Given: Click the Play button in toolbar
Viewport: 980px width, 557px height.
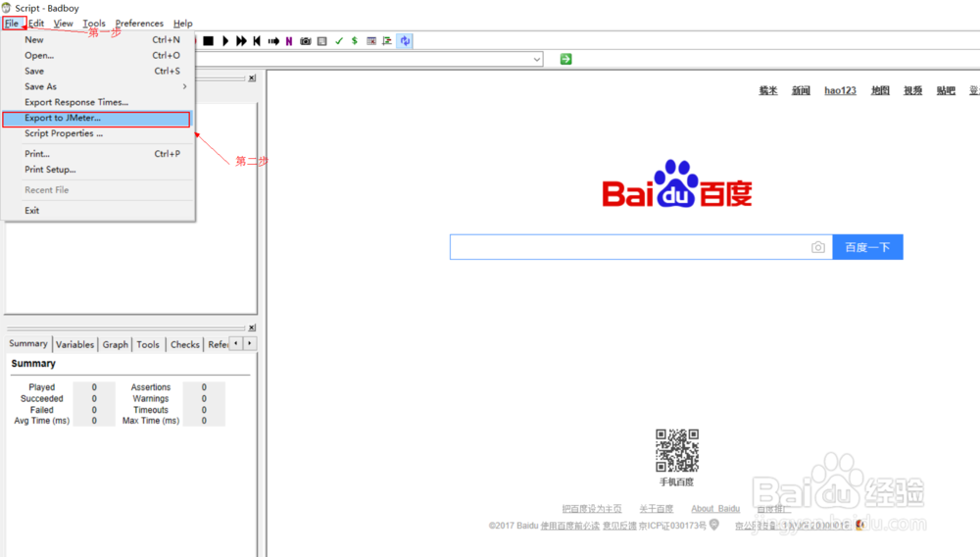Looking at the screenshot, I should click(x=225, y=41).
